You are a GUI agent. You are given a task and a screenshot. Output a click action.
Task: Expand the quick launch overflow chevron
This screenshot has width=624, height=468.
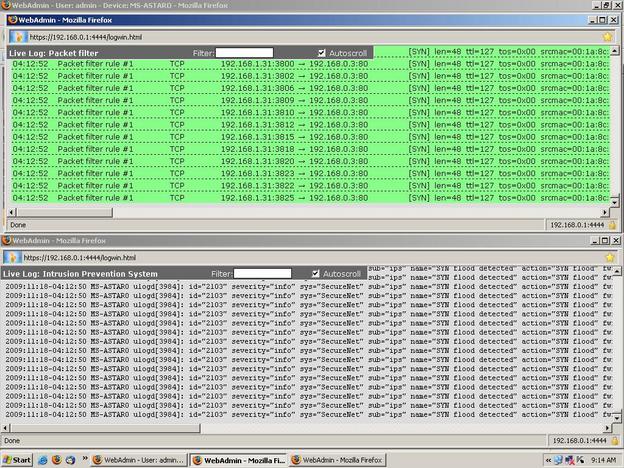coord(84,458)
